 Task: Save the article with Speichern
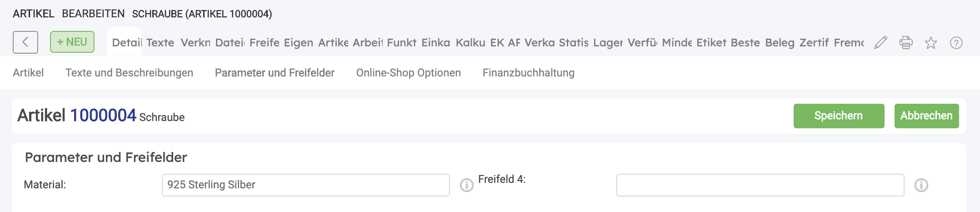(x=839, y=116)
